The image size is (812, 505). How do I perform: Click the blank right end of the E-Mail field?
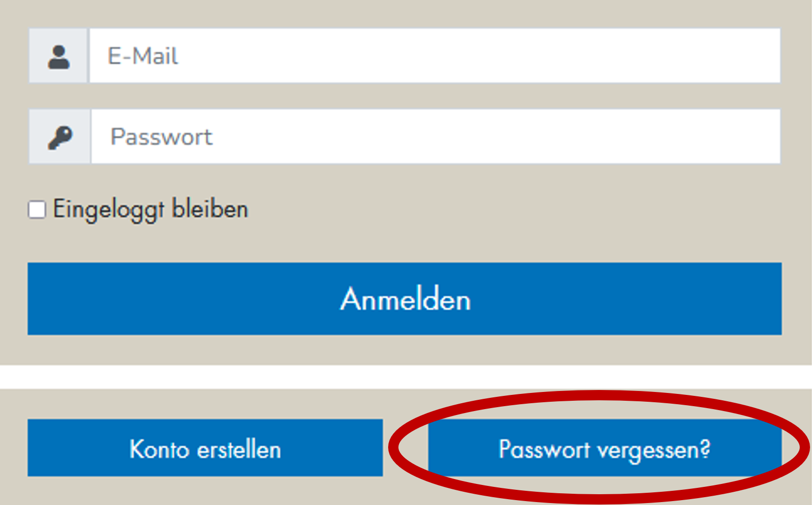(x=710, y=56)
